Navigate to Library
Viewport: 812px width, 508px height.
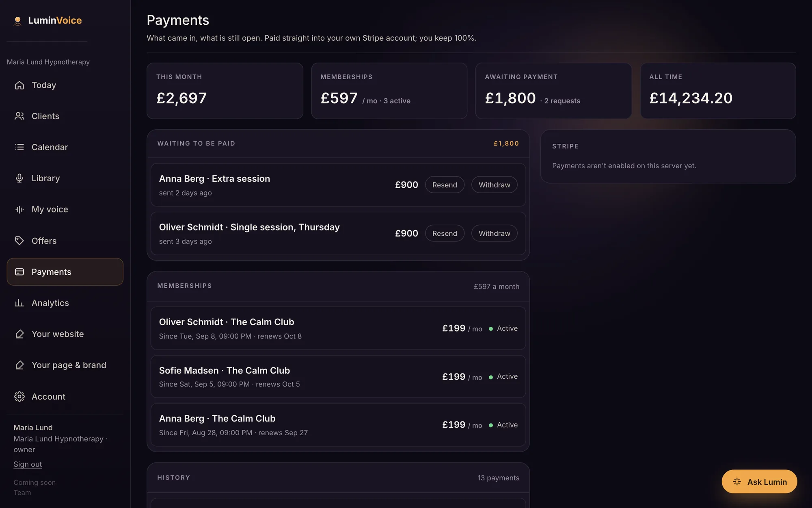pos(65,178)
